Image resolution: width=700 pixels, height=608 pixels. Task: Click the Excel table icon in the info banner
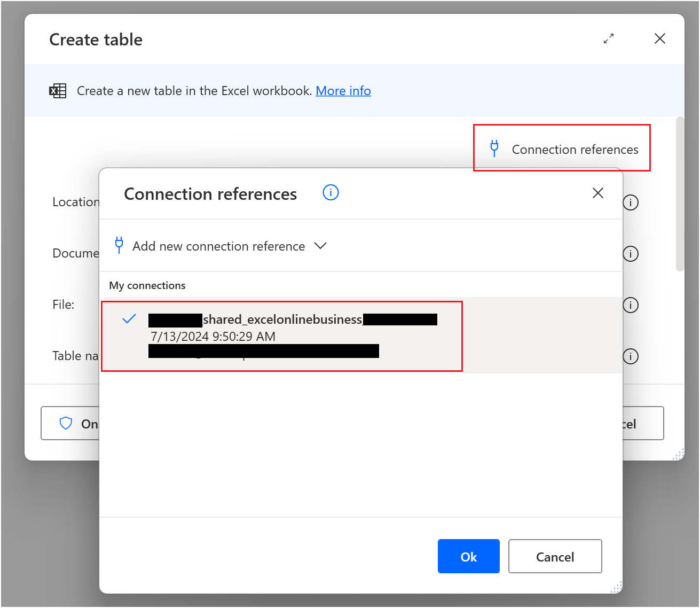[58, 91]
